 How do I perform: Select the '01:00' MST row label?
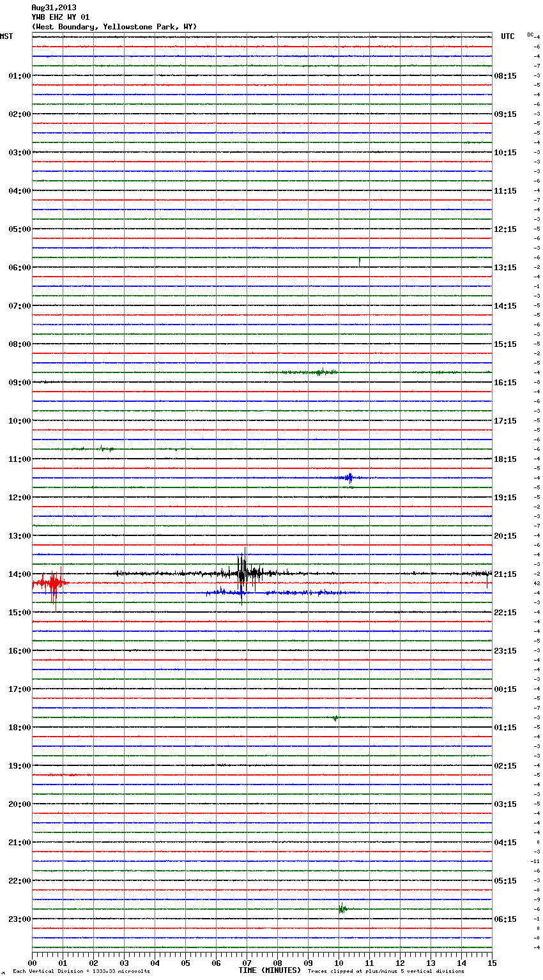pos(20,76)
